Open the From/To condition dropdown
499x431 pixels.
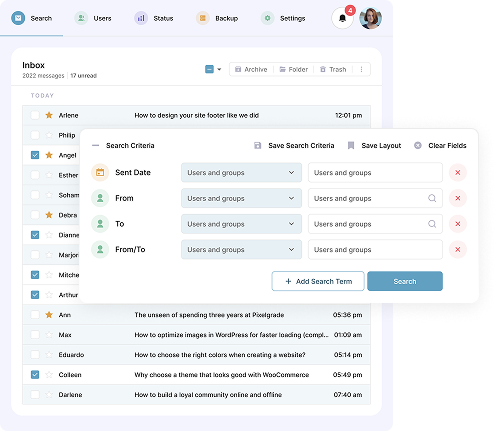tap(241, 250)
